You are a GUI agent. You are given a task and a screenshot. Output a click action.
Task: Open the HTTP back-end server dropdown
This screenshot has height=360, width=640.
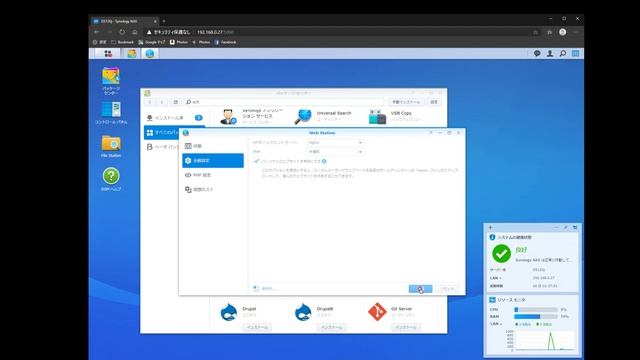335,142
